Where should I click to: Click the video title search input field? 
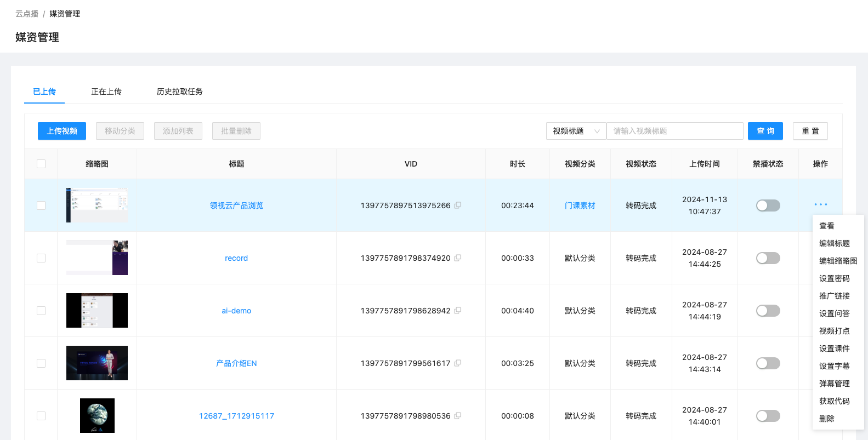[674, 131]
